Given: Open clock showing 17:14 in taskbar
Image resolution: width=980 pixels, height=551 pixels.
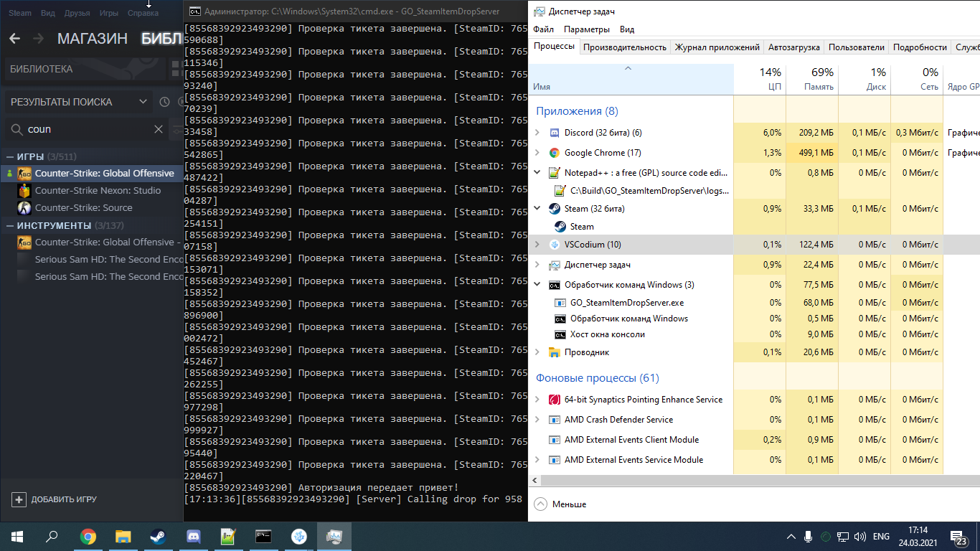Looking at the screenshot, I should (917, 537).
